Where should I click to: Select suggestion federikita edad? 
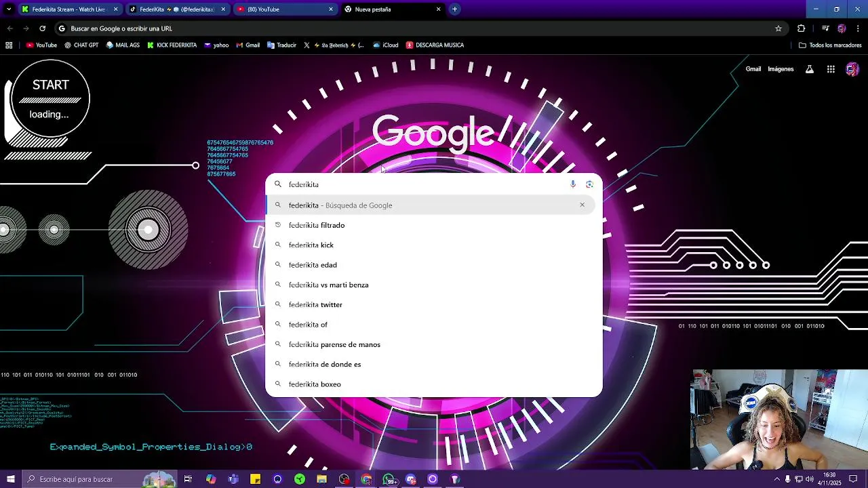431,265
